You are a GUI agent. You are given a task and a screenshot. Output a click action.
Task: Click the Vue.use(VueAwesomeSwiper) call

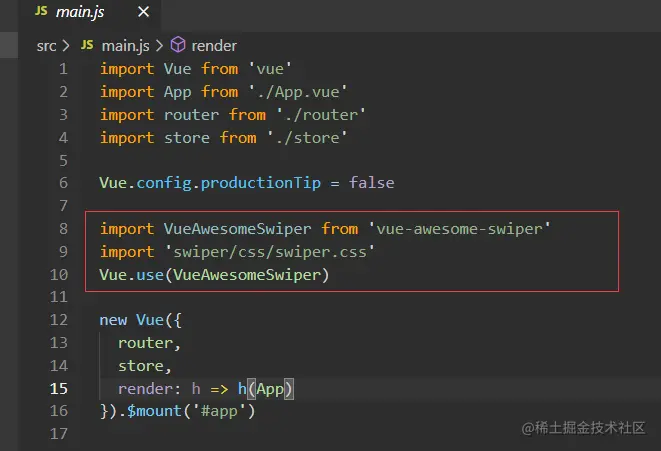tap(214, 275)
